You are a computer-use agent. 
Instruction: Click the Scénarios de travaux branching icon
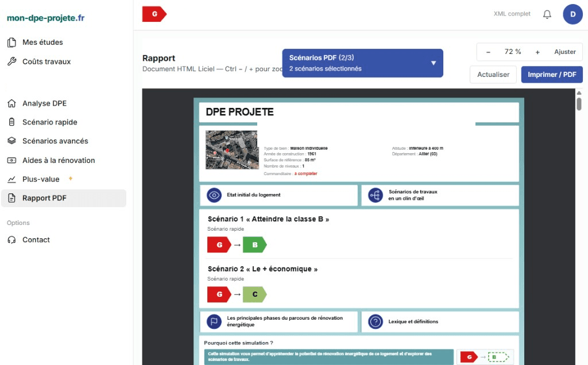pos(376,195)
